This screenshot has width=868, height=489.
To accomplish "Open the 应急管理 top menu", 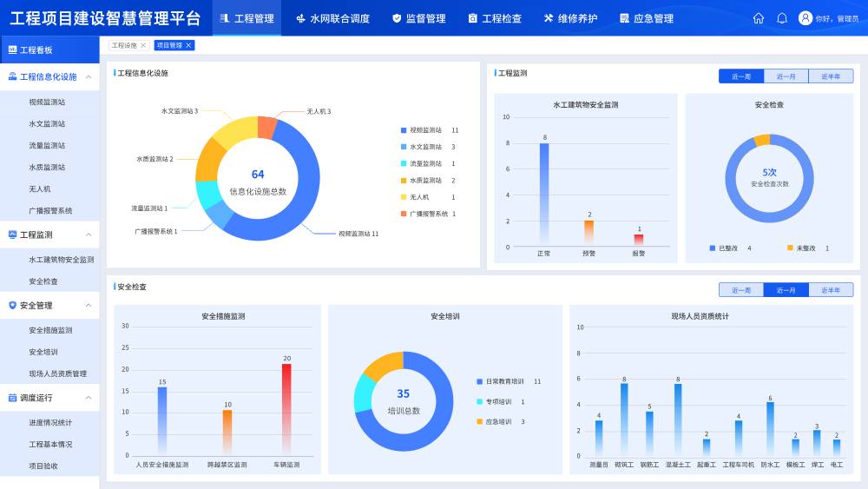I will (x=647, y=18).
